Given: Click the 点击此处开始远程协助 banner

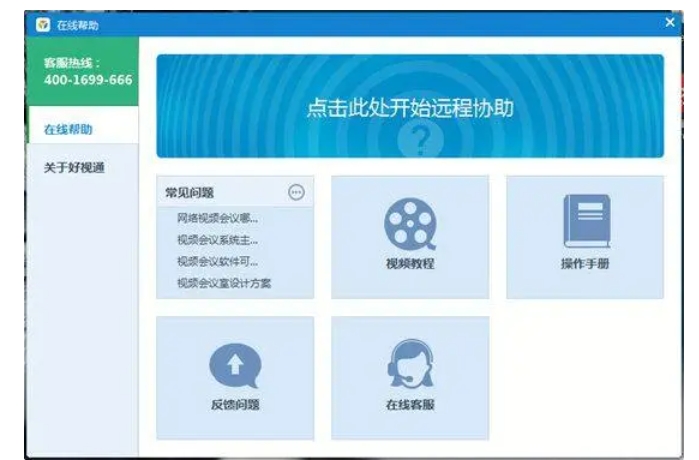Looking at the screenshot, I should coord(410,106).
